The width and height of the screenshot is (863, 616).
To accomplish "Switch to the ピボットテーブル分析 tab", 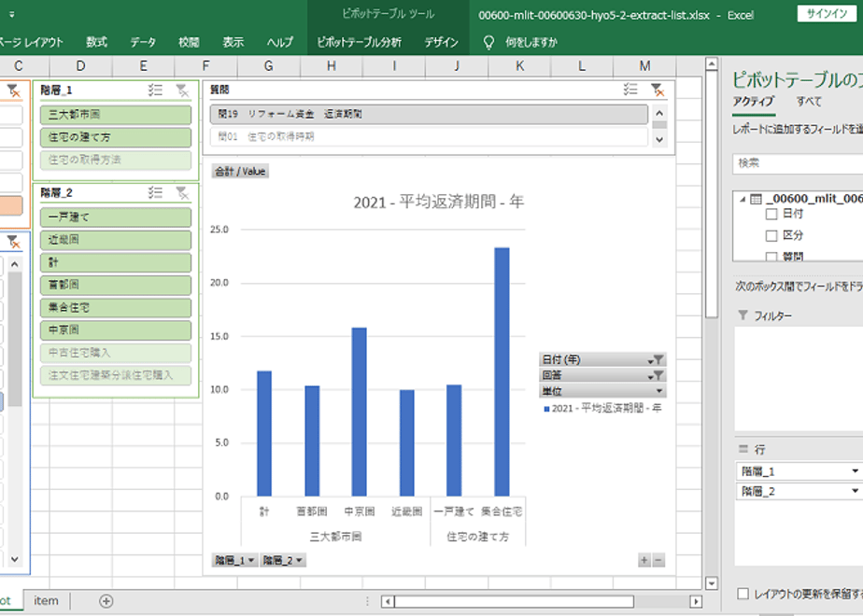I will [x=359, y=42].
